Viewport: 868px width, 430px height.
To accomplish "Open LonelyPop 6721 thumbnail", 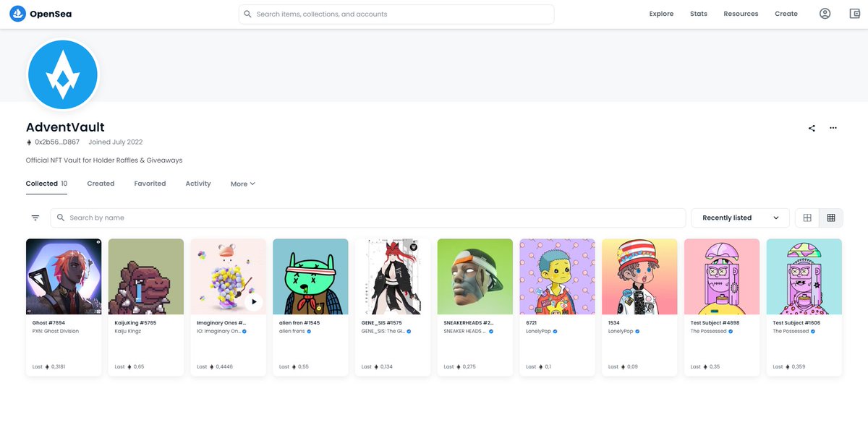I will (x=558, y=276).
